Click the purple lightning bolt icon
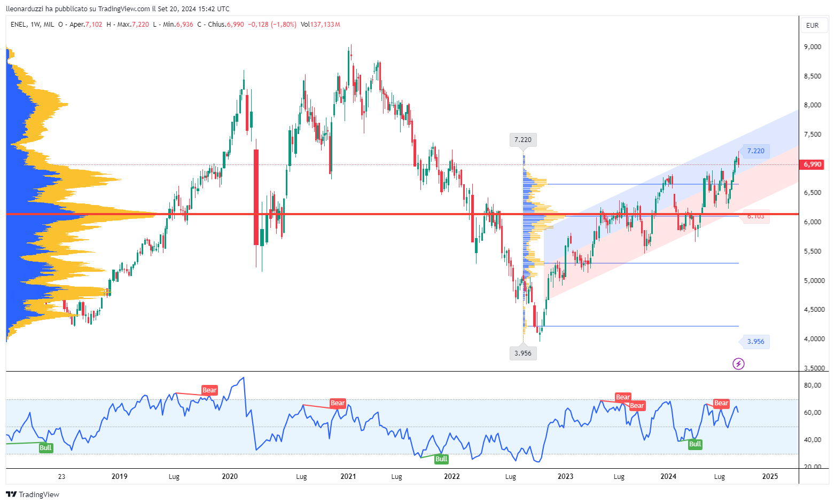Screen dimensions: 835x504 click(738, 364)
